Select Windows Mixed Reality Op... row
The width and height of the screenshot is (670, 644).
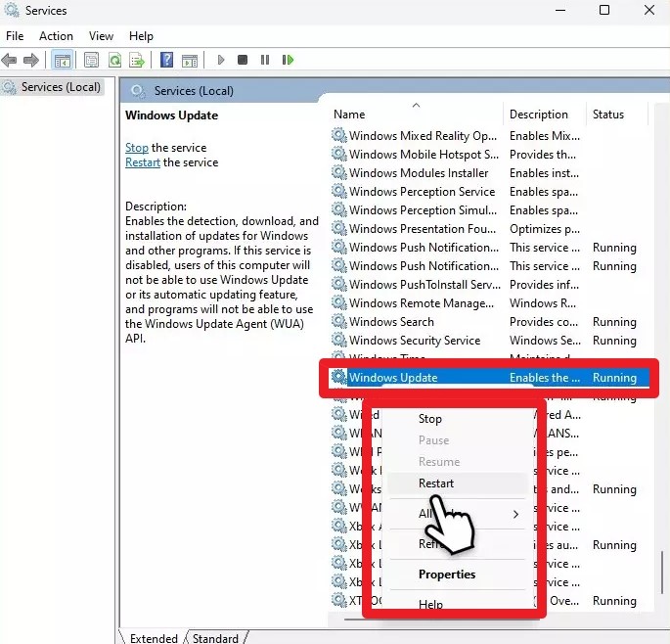pos(490,136)
